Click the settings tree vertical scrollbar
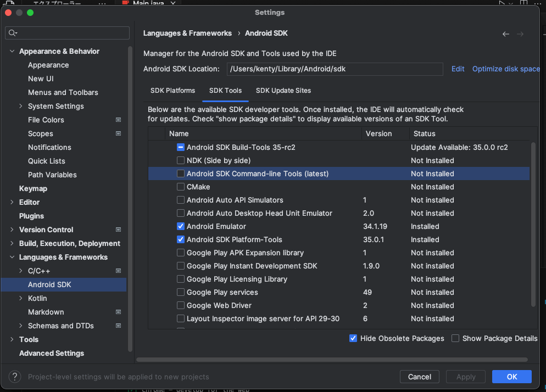This screenshot has width=546, height=392. coord(130,199)
